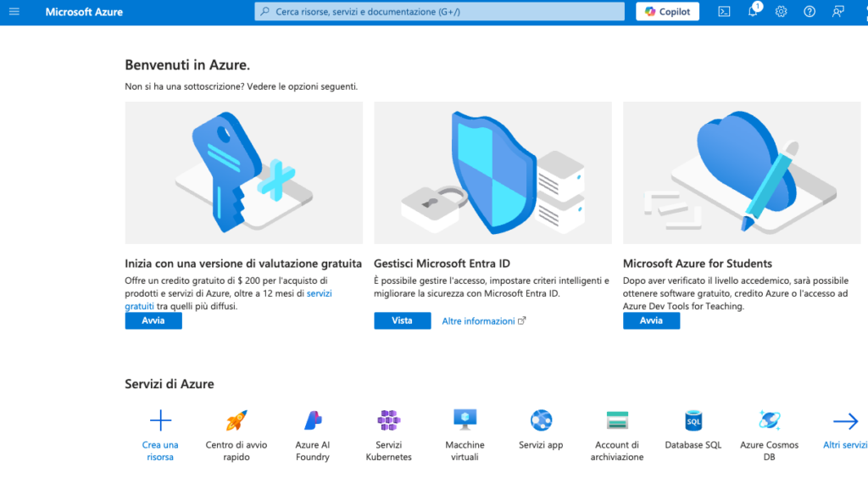Open notifications with the bell icon
Image resolution: width=868 pixels, height=495 pixels.
click(752, 11)
